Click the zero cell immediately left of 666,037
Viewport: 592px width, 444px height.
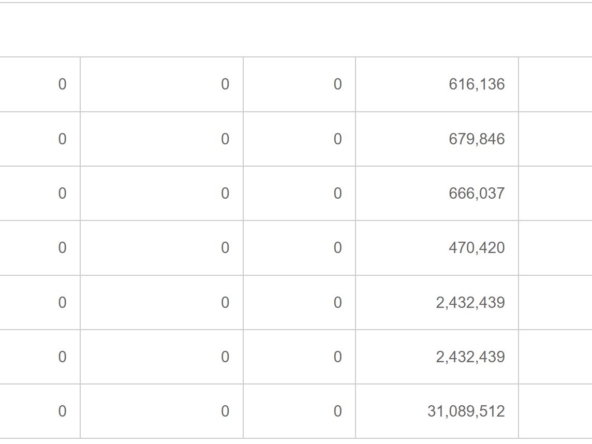pyautogui.click(x=299, y=193)
